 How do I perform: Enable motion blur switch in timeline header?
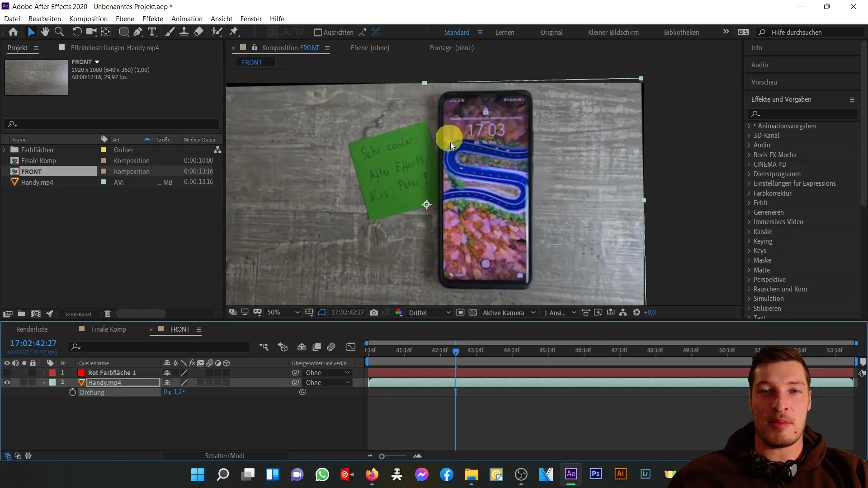click(331, 347)
